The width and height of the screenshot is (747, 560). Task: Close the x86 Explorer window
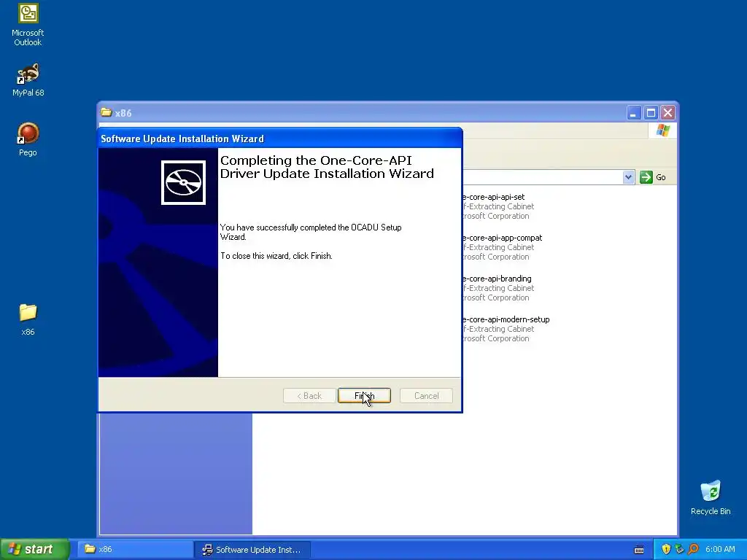668,113
